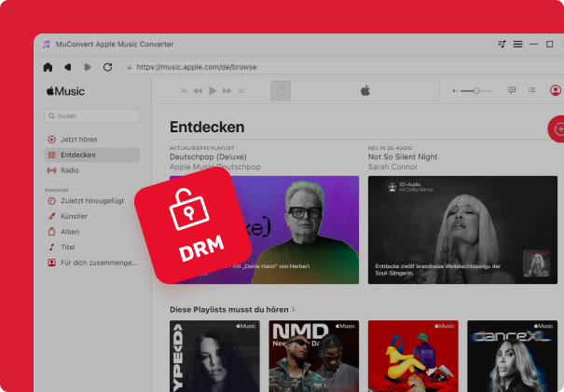564x392 pixels.
Task: Toggle shuffle playback
Action: pos(184,91)
